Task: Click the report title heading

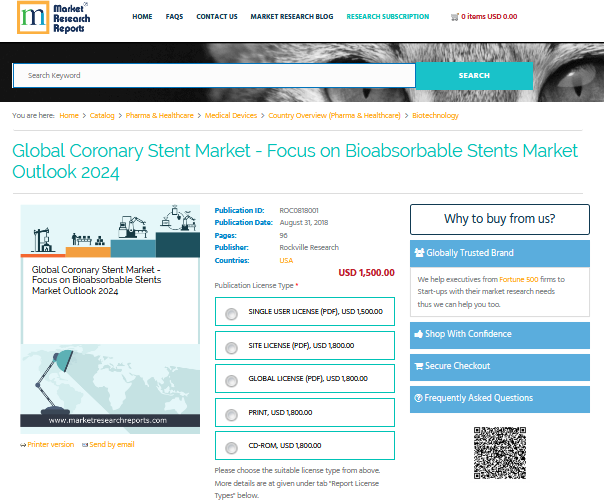Action: point(295,161)
